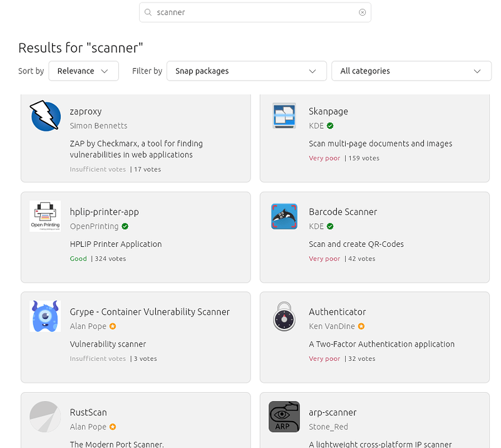Open Grype - Container Vulnerability Scanner title
This screenshot has width=501, height=448.
pyautogui.click(x=150, y=311)
